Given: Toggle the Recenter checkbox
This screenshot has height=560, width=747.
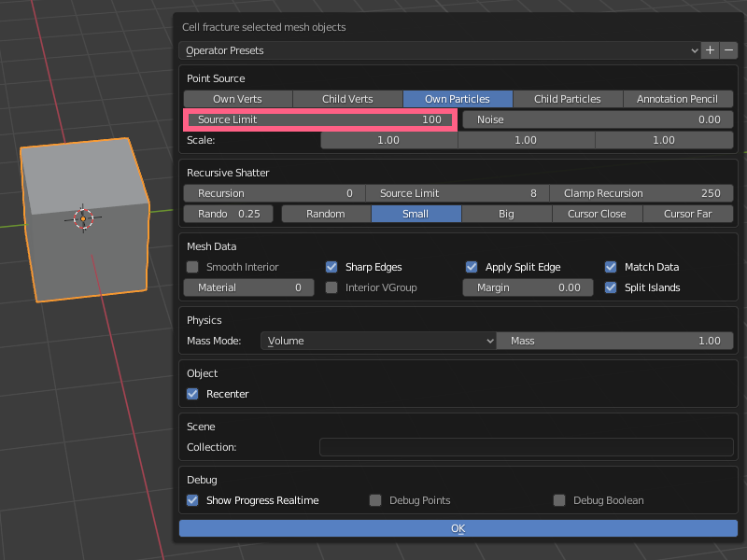Looking at the screenshot, I should tap(192, 394).
